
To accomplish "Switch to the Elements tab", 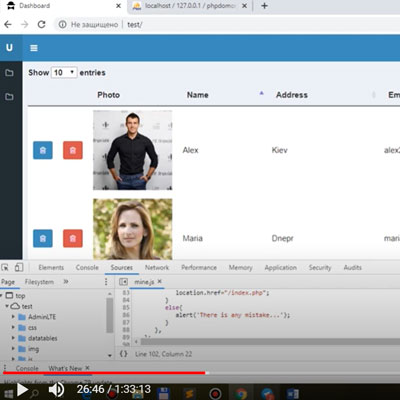I will pyautogui.click(x=51, y=267).
